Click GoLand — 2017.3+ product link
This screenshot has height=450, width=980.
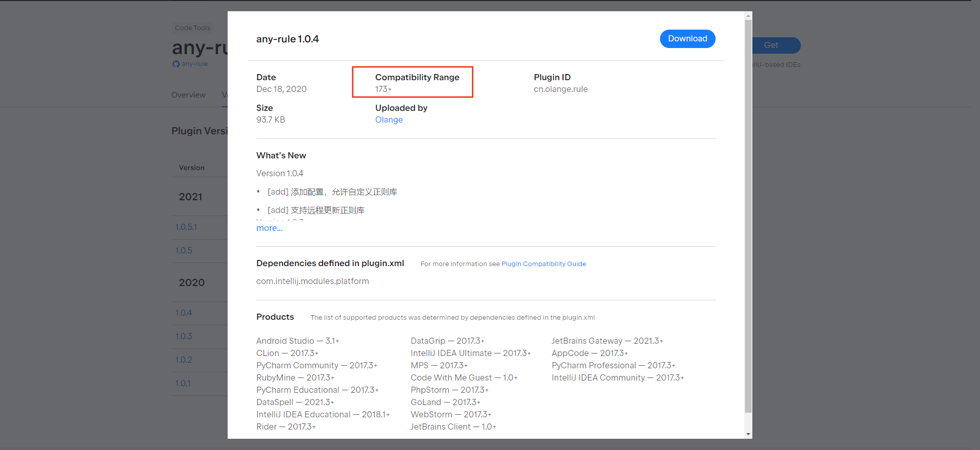pyautogui.click(x=446, y=402)
